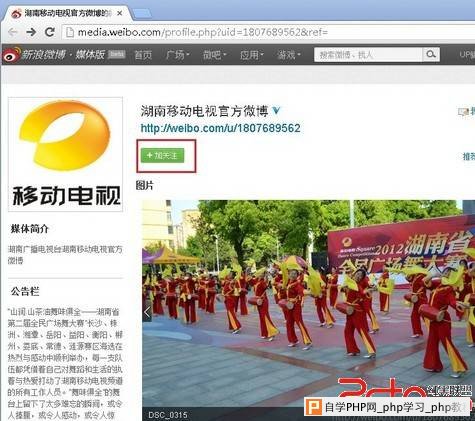
Task: Click the browser back arrow
Action: pos(13,32)
